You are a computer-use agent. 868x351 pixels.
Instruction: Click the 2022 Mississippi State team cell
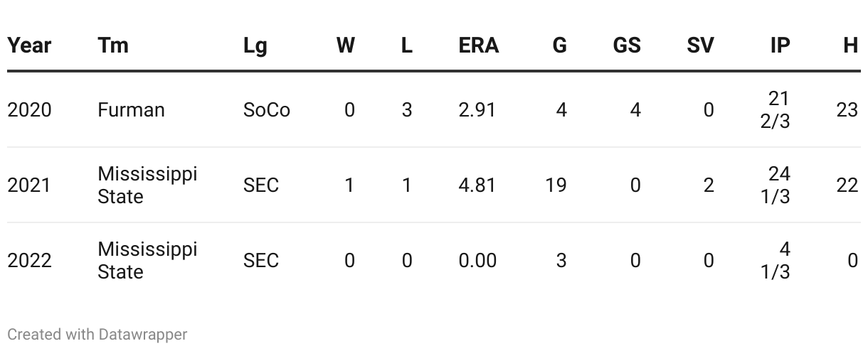click(x=147, y=261)
